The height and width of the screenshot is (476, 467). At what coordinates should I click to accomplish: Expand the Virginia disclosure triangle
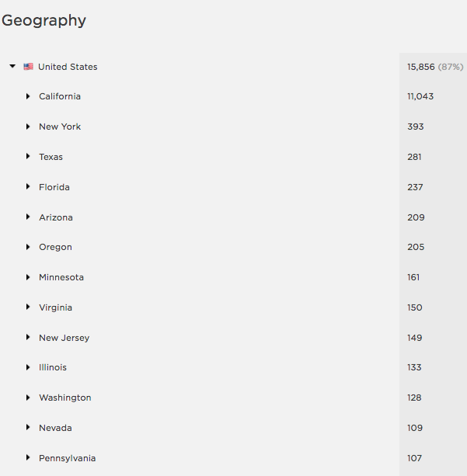[29, 307]
